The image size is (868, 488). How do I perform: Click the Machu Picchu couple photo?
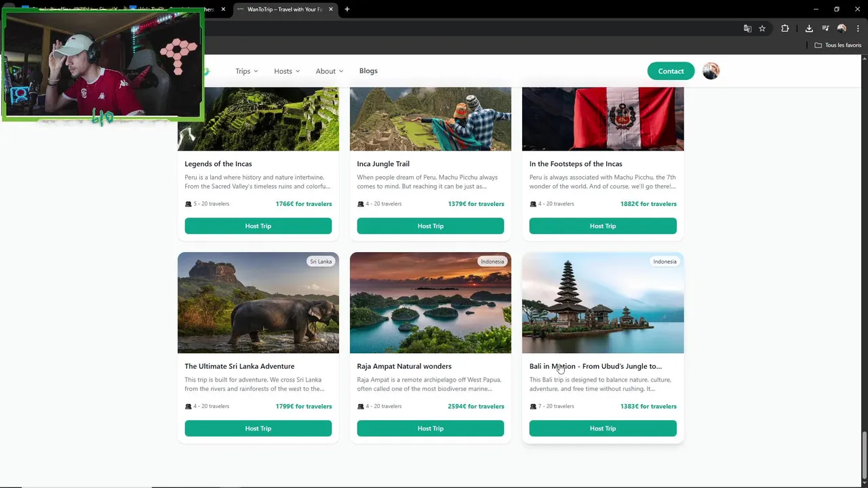coord(431,119)
